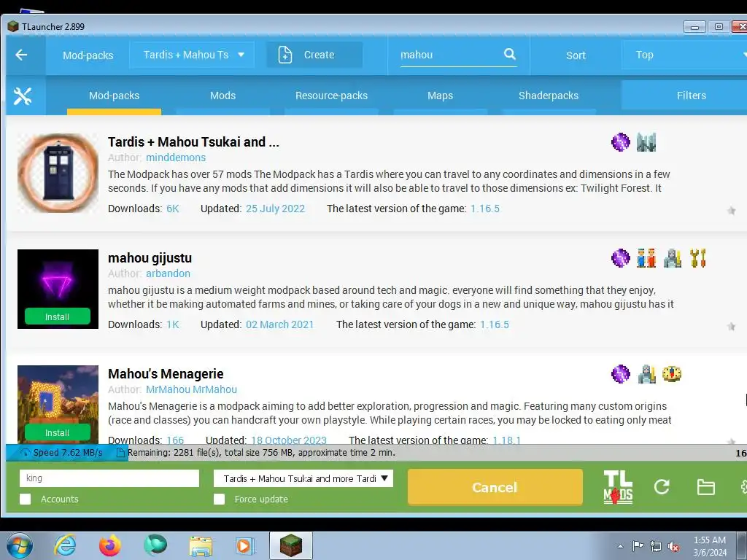
Task: Click the Action Center flag tray icon
Action: click(638, 546)
